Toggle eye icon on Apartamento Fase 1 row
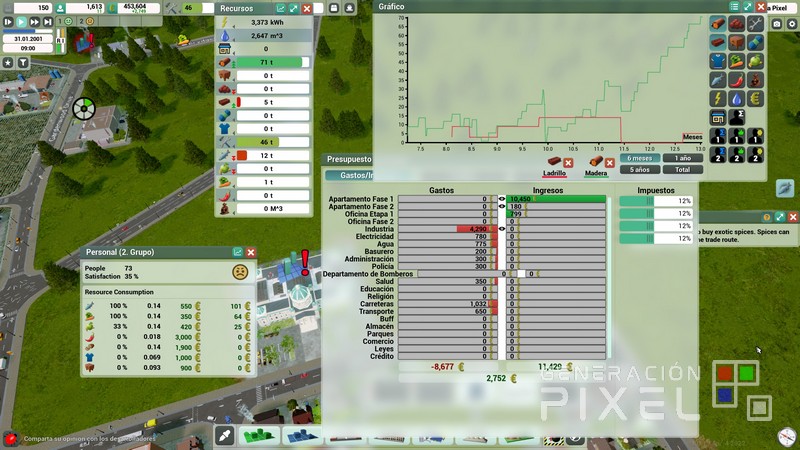800x450 pixels. 502,199
